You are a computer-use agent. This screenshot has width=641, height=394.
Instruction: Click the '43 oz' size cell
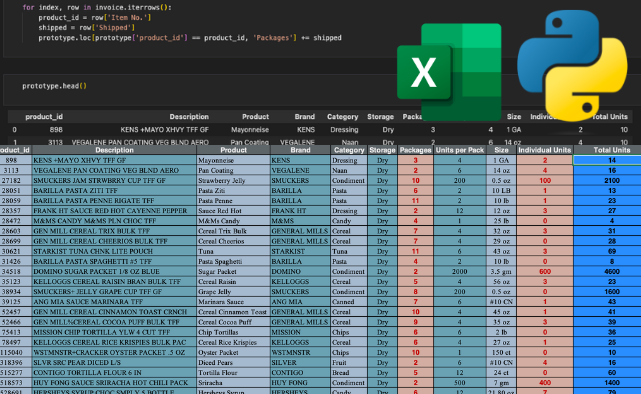(x=501, y=251)
